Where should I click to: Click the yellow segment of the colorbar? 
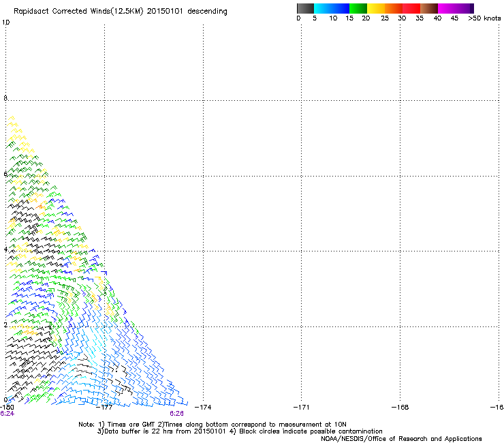376,8
